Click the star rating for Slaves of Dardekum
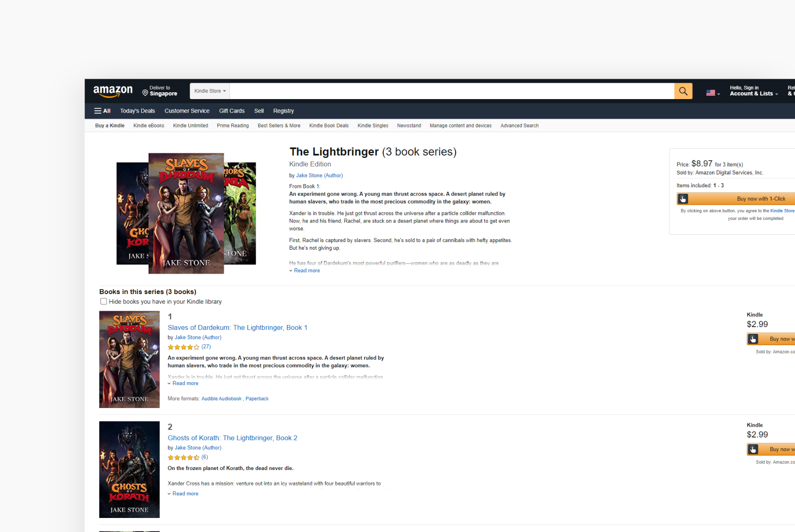Viewport: 795px width, 532px height. (x=183, y=347)
